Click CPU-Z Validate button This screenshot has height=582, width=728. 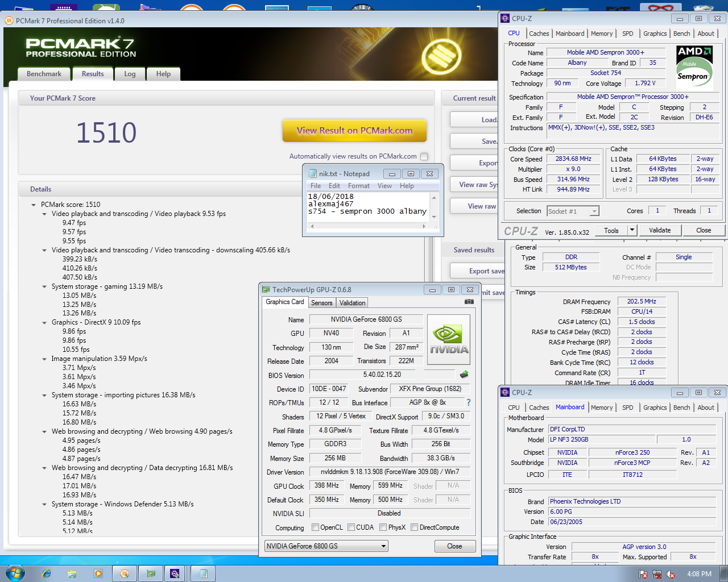pyautogui.click(x=659, y=230)
